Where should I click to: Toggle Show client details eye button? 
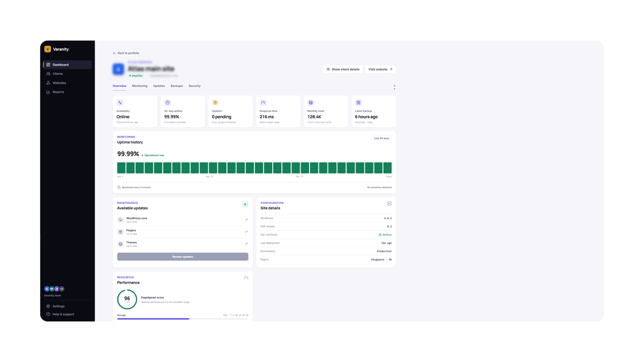pyautogui.click(x=343, y=69)
